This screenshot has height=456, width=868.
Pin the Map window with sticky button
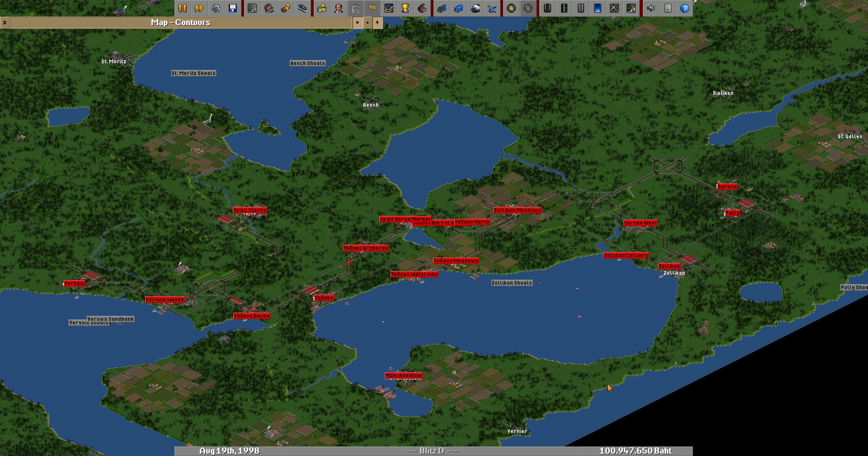pyautogui.click(x=377, y=23)
